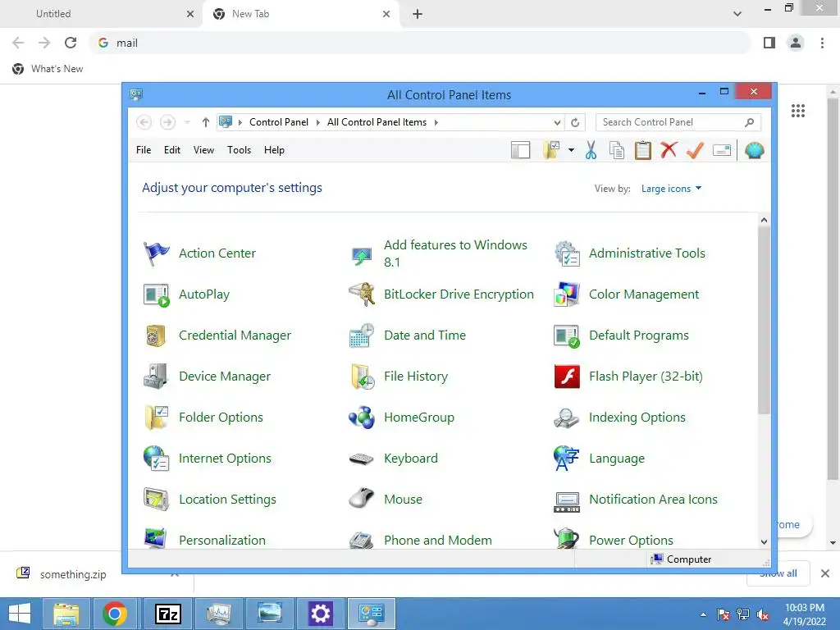
Task: Open Language icon
Action: click(567, 459)
